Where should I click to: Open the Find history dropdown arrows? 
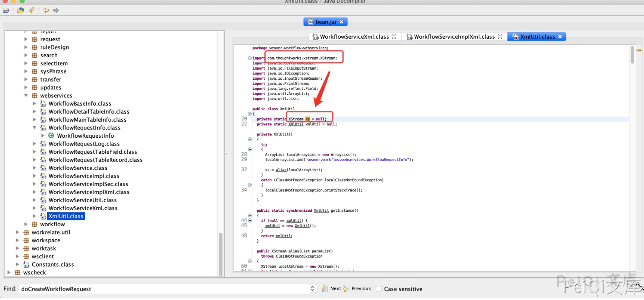point(312,289)
